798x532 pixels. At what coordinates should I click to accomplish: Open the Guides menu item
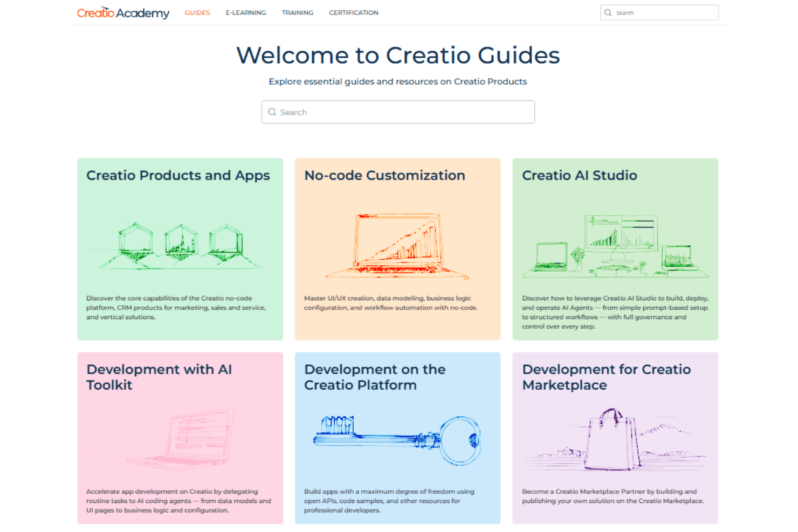point(197,12)
